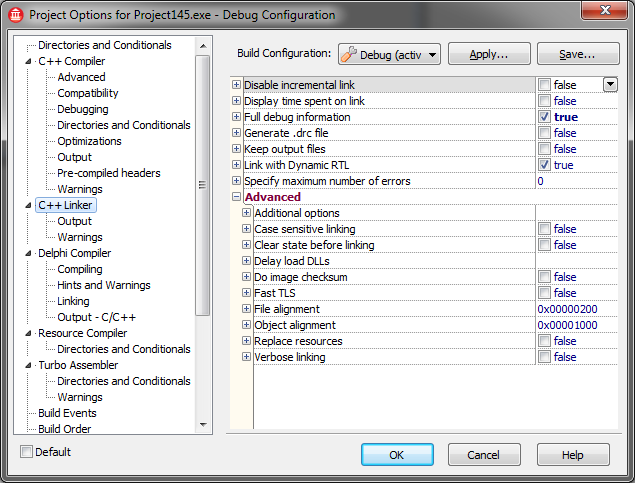Tick the Default checkbox
Screen dimensions: 635x483
pos(26,451)
